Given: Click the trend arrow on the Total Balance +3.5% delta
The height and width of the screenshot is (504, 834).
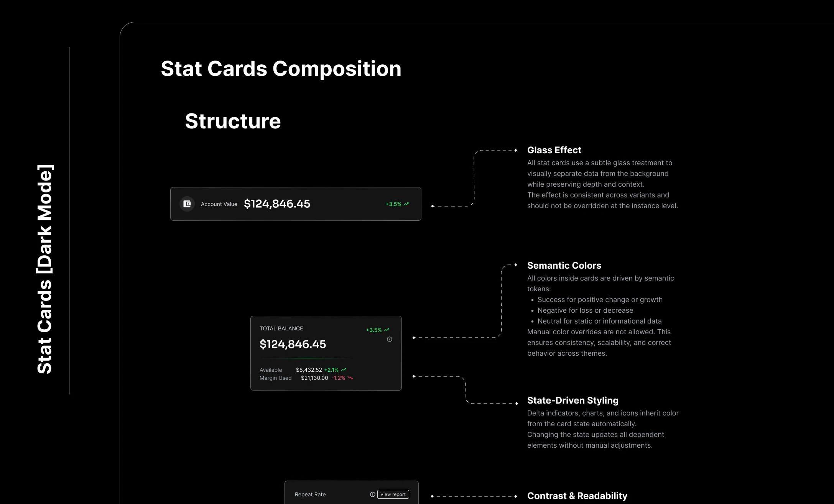Looking at the screenshot, I should 387,330.
